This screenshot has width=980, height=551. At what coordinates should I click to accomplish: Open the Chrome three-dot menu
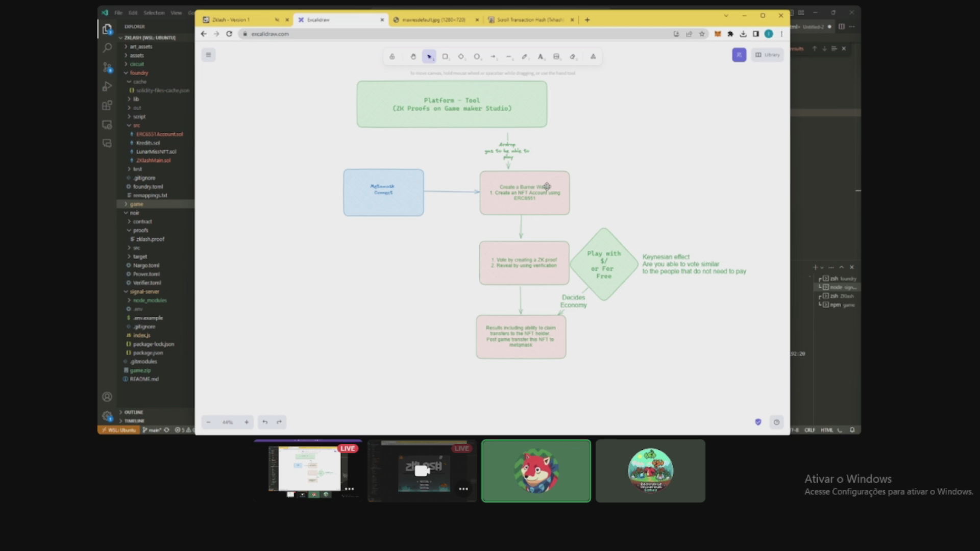[x=781, y=34]
